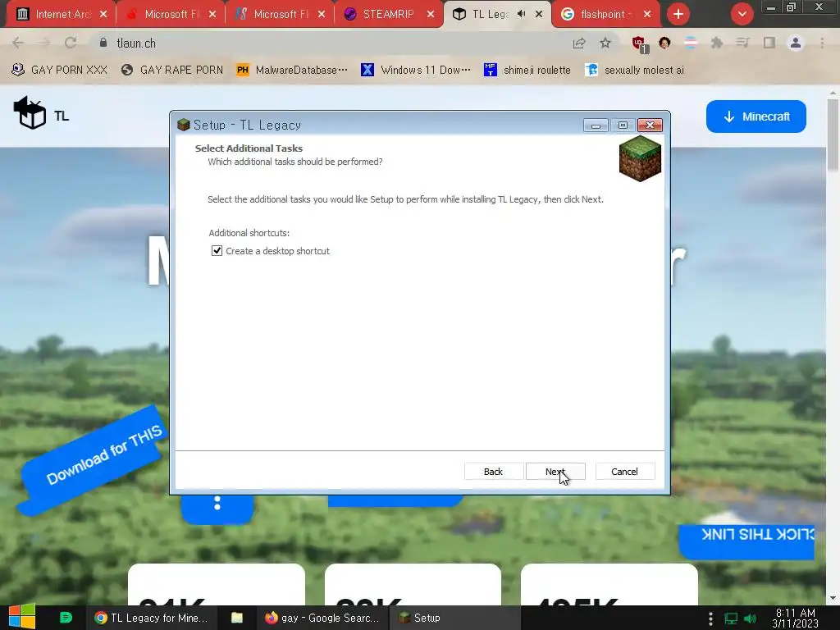The height and width of the screenshot is (630, 840).
Task: Click the share page icon
Action: tap(579, 43)
